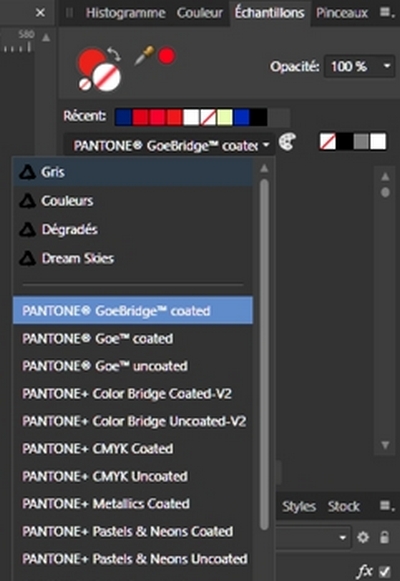Image resolution: width=400 pixels, height=581 pixels.
Task: Close the panel with the X icon
Action: pyautogui.click(x=40, y=13)
